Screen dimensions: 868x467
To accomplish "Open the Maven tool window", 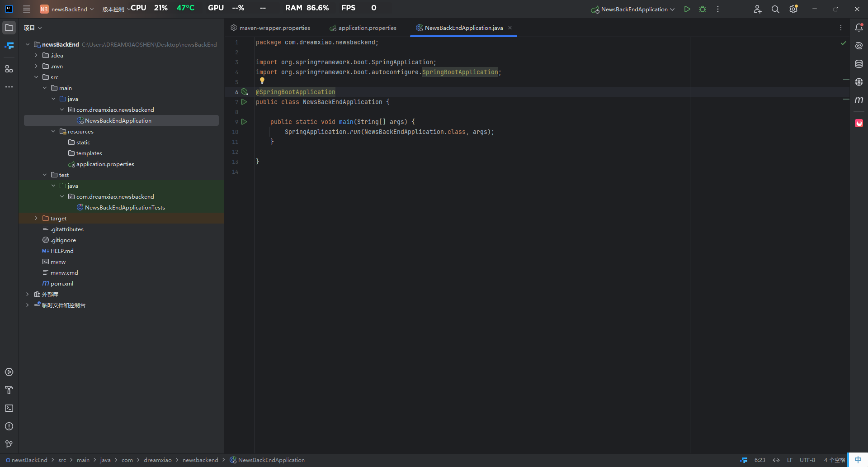I will point(859,100).
